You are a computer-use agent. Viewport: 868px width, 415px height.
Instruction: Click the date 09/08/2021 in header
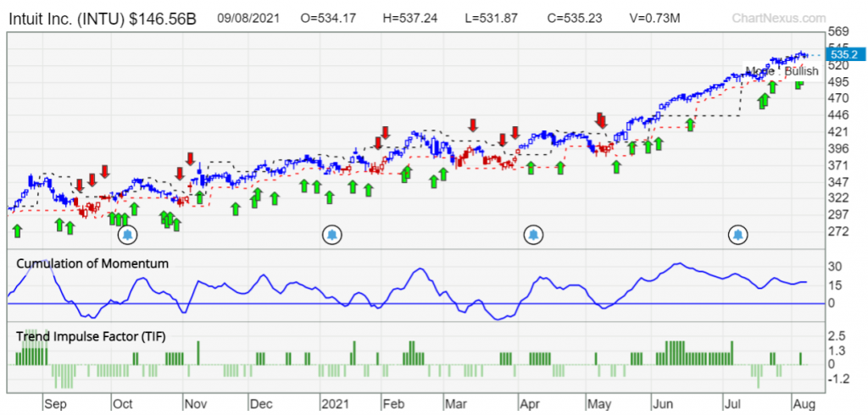click(247, 19)
